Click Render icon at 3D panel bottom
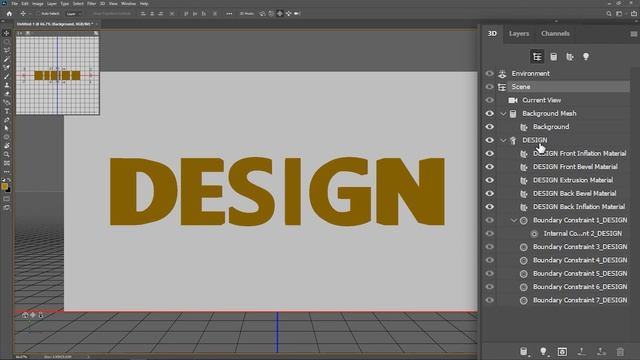The height and width of the screenshot is (360, 640). (x=562, y=352)
